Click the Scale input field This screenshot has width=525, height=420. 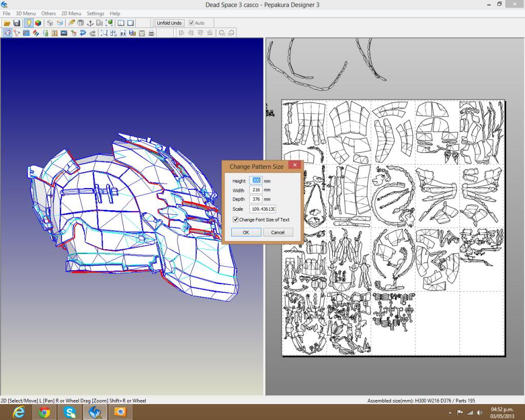click(262, 209)
